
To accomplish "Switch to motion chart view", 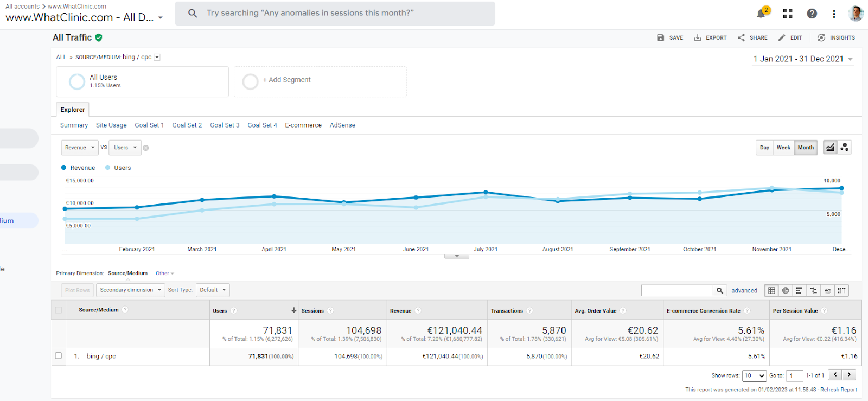I will coord(844,147).
